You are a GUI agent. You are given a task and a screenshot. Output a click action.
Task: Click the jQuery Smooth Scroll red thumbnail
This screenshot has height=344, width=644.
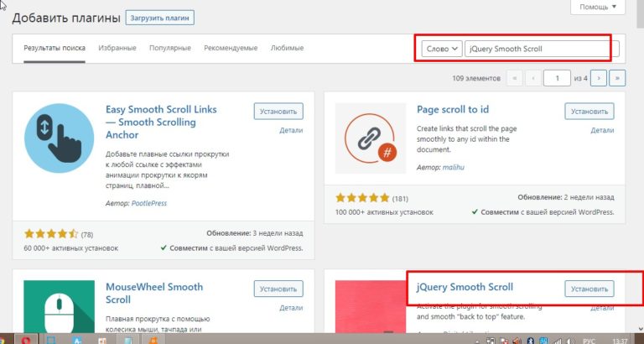pyautogui.click(x=371, y=306)
